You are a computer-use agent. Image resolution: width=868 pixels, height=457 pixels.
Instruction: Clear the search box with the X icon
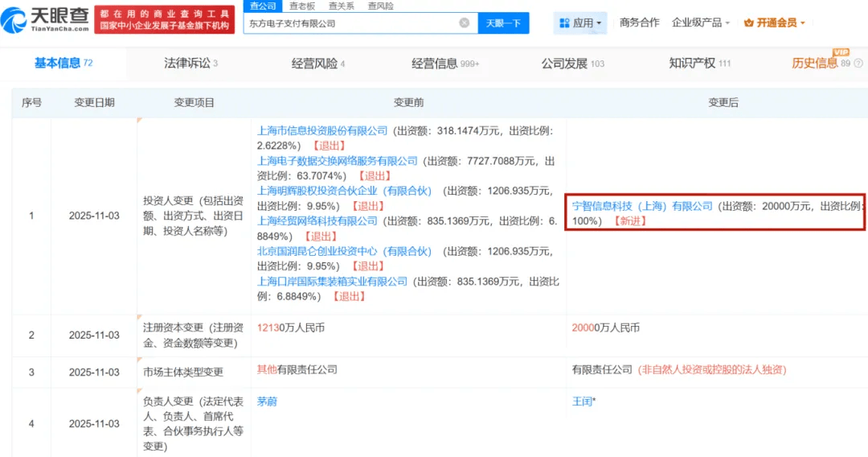tap(465, 23)
